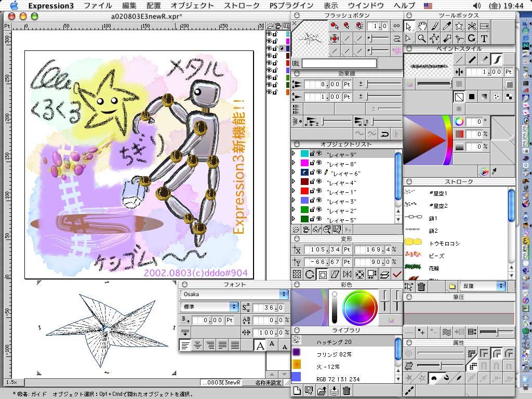Select the Hand pan tool
Image resolution: width=532 pixels, height=399 pixels.
pos(422,26)
